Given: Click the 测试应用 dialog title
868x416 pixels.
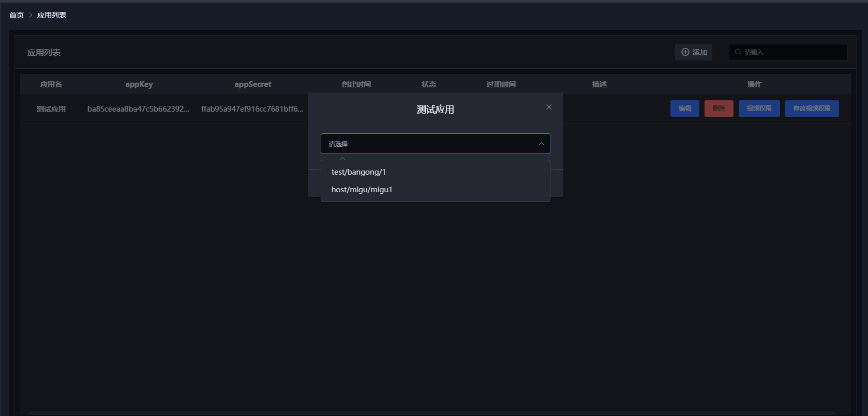Looking at the screenshot, I should pos(436,110).
